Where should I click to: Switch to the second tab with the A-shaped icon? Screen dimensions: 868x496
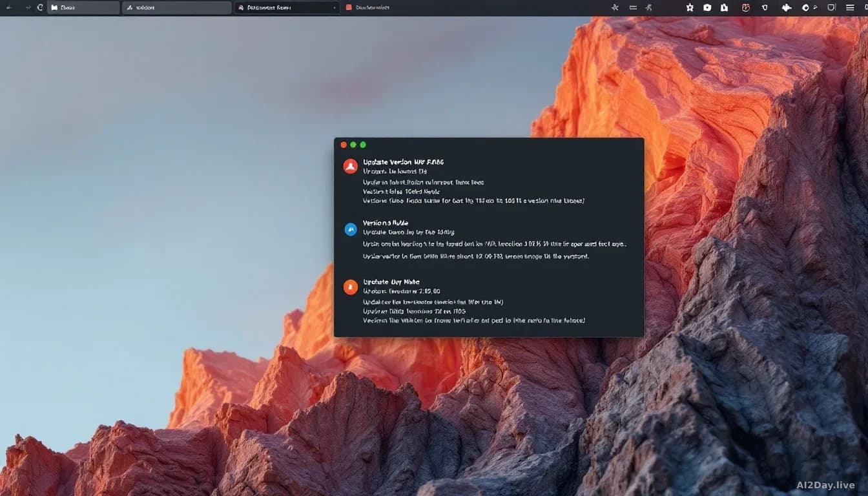pyautogui.click(x=176, y=8)
